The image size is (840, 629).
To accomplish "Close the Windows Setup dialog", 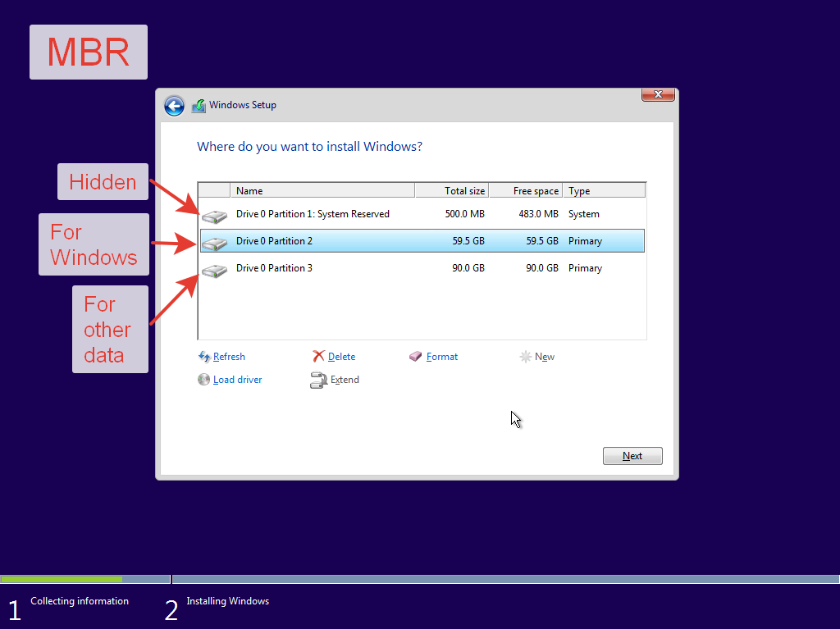I will 658,95.
